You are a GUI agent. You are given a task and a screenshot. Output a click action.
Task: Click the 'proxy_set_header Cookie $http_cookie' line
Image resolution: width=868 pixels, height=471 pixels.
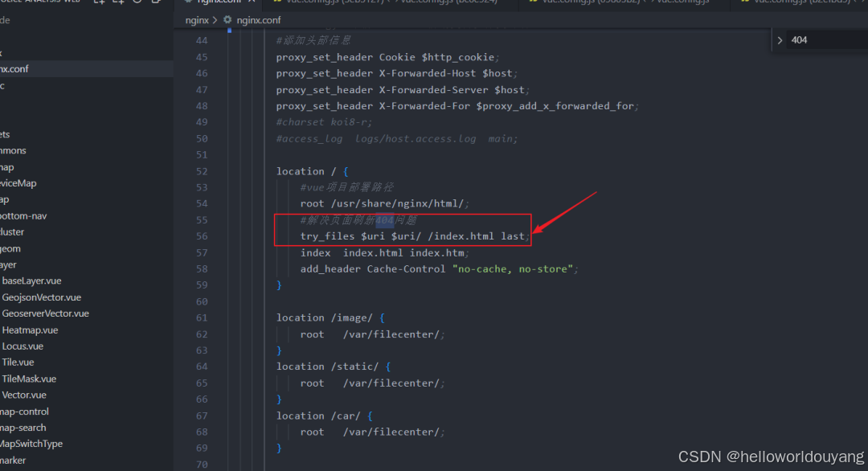pyautogui.click(x=387, y=57)
